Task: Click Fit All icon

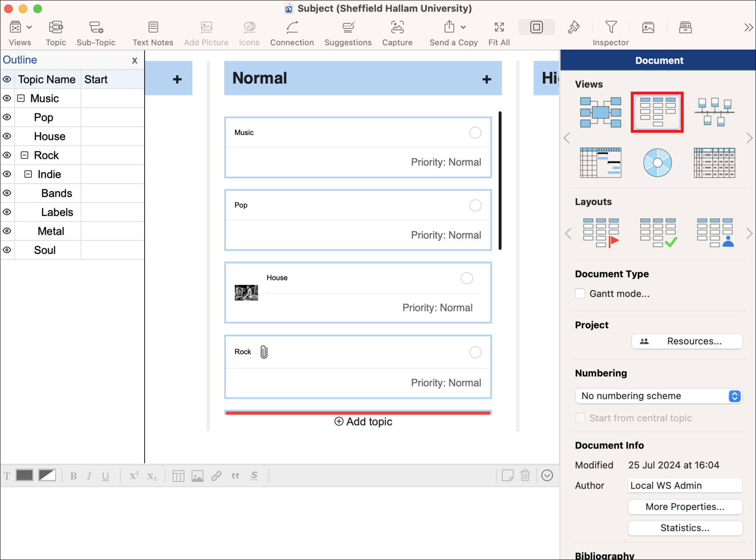Action: (x=499, y=28)
